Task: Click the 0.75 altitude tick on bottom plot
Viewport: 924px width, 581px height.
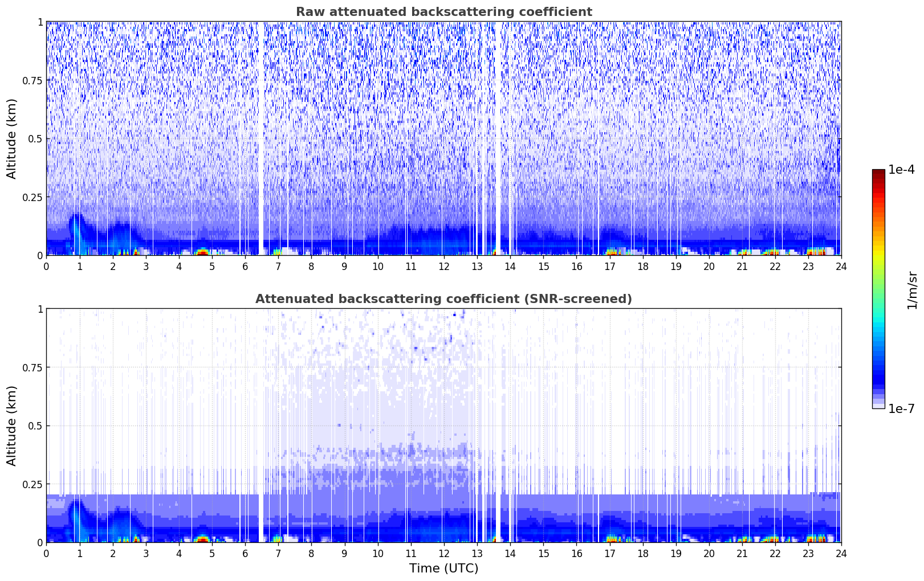Action: (x=34, y=367)
